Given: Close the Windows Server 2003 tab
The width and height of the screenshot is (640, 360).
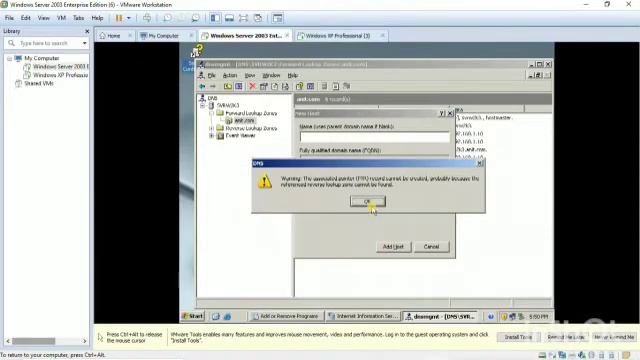Looking at the screenshot, I should (287, 36).
